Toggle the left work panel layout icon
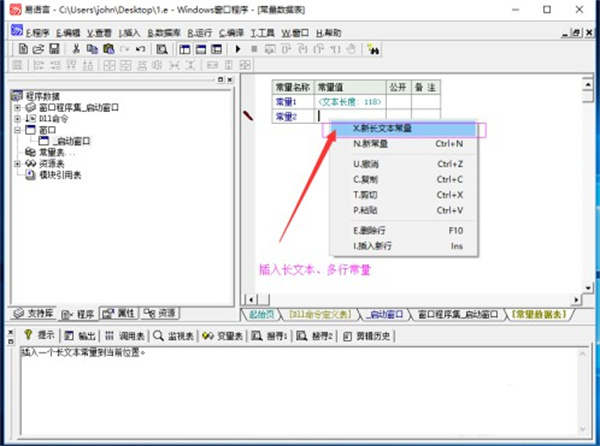 coord(185,49)
